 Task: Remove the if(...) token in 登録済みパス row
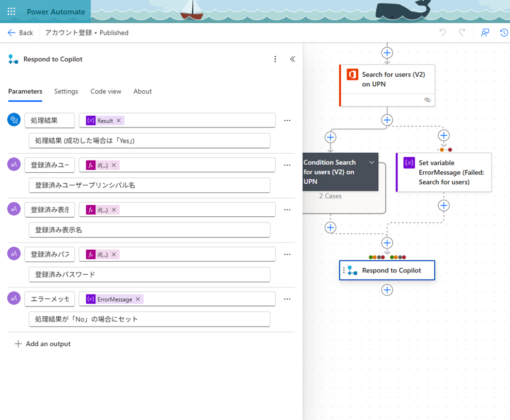[114, 254]
